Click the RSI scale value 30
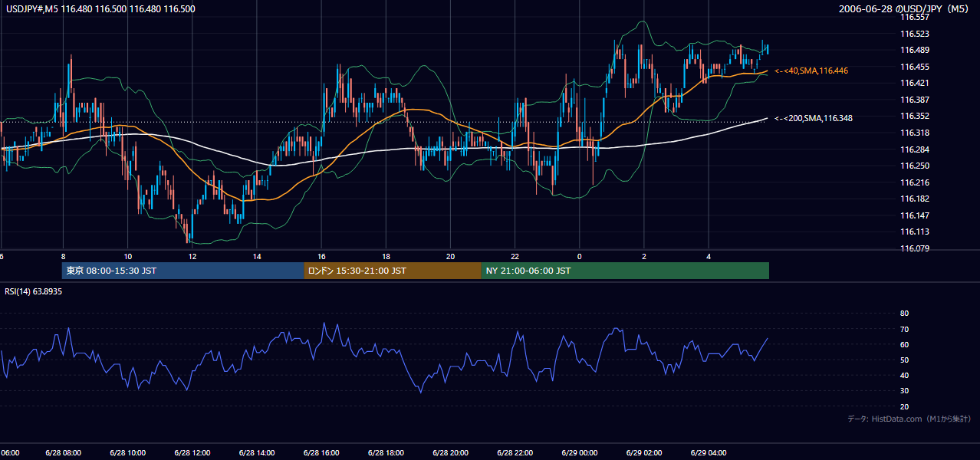Screen dimensions: 980x460 tap(904, 391)
